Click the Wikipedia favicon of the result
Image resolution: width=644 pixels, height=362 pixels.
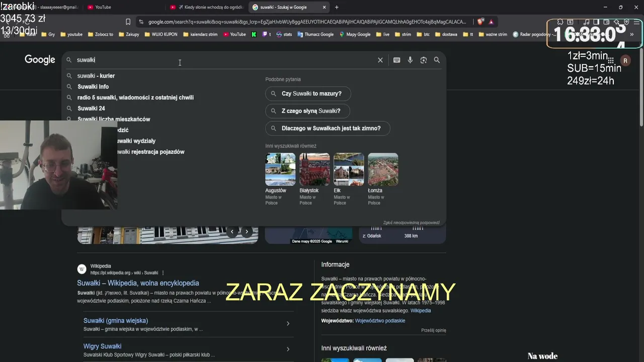click(x=82, y=269)
